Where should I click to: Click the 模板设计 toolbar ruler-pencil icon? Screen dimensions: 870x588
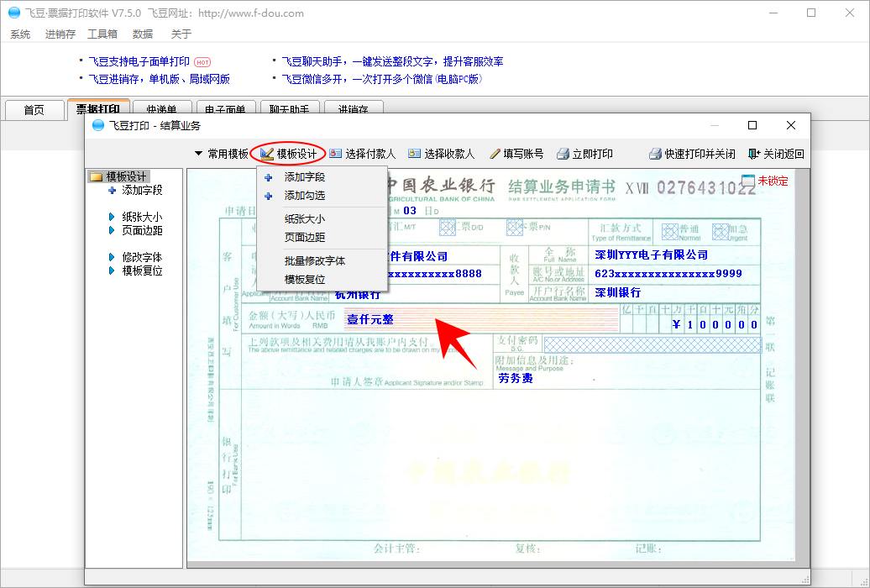pyautogui.click(x=267, y=154)
